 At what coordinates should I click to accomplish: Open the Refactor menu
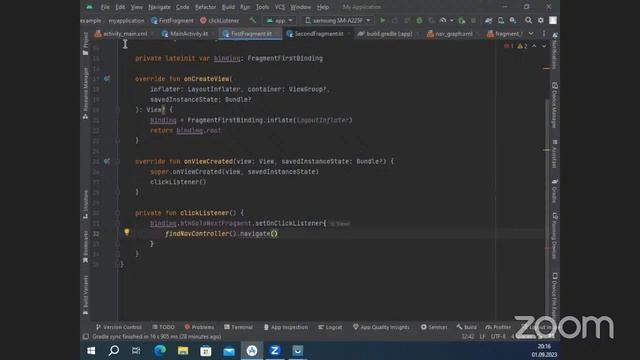(x=205, y=7)
